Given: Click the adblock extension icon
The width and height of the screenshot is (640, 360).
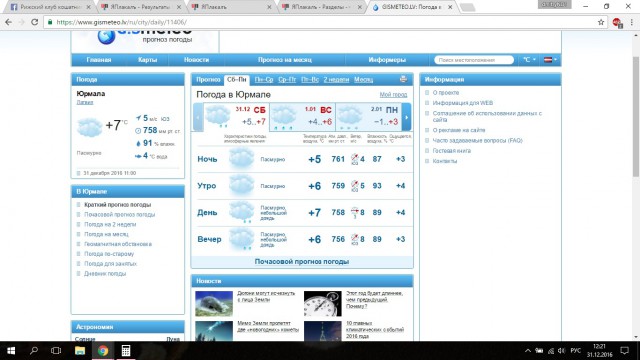Looking at the screenshot, I should click(x=617, y=22).
